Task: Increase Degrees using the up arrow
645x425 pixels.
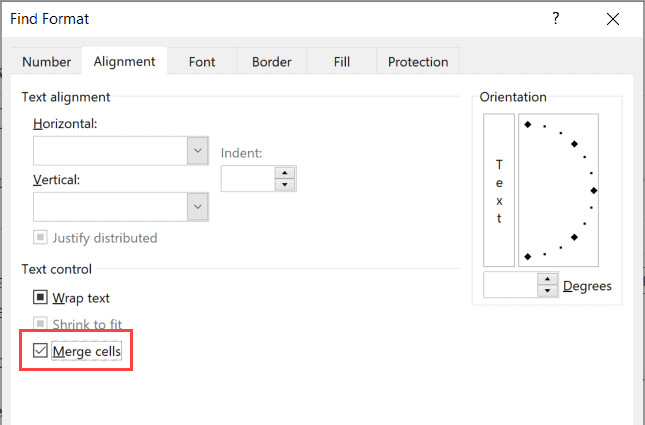Action: click(x=547, y=280)
